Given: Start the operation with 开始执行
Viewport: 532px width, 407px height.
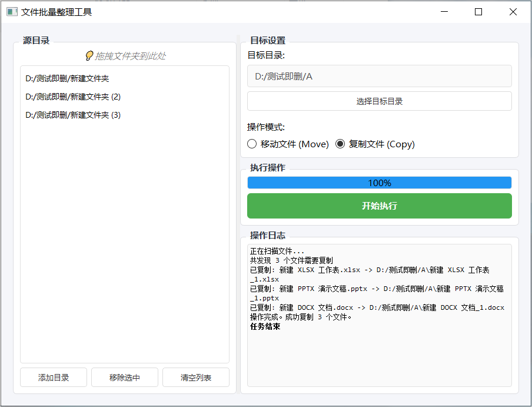Looking at the screenshot, I should pyautogui.click(x=379, y=206).
